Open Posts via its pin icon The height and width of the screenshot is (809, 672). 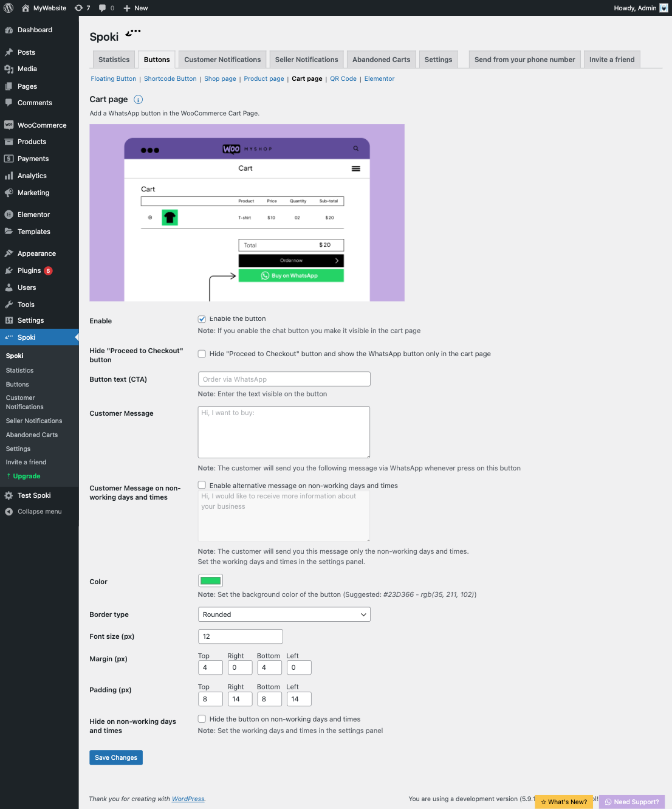[9, 52]
